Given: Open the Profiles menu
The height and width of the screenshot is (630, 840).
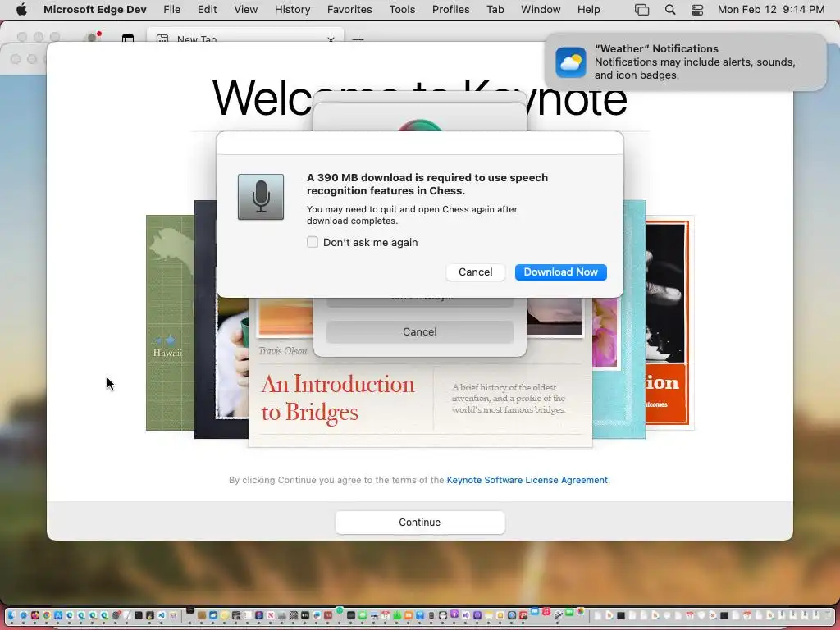Looking at the screenshot, I should pyautogui.click(x=450, y=10).
